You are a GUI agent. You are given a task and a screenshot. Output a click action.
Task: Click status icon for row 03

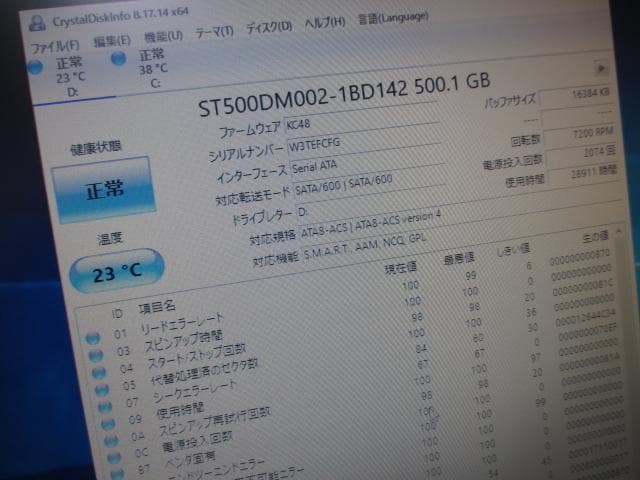pos(96,356)
